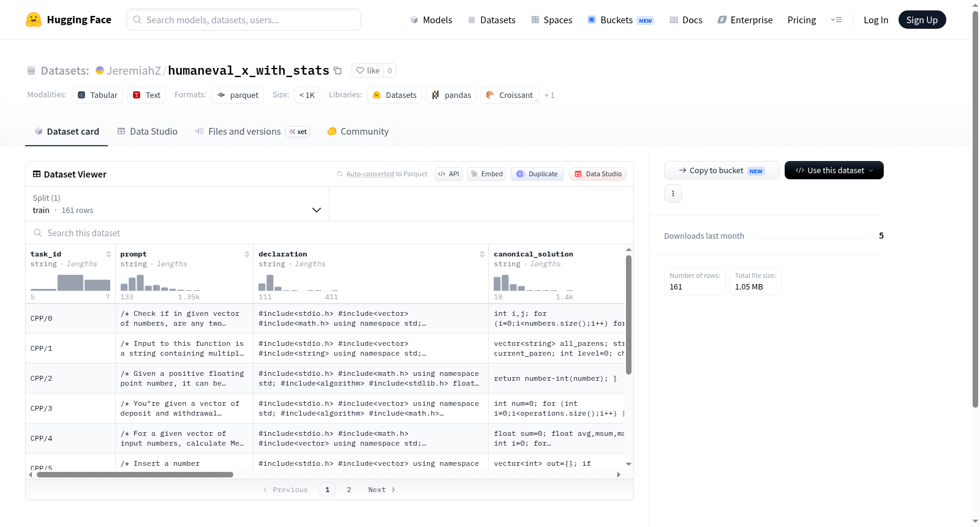The image size is (980, 527).
Task: Expand the Use this dataset dropdown
Action: [834, 170]
